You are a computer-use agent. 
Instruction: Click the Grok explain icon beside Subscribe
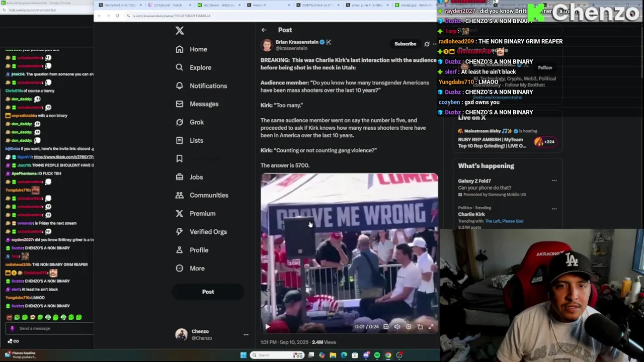click(427, 44)
